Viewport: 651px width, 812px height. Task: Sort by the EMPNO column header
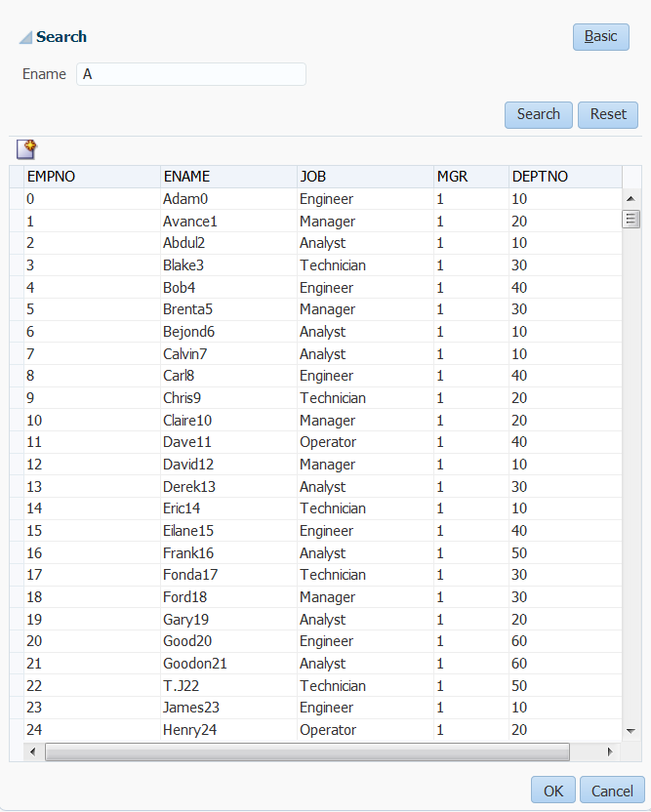pos(92,177)
